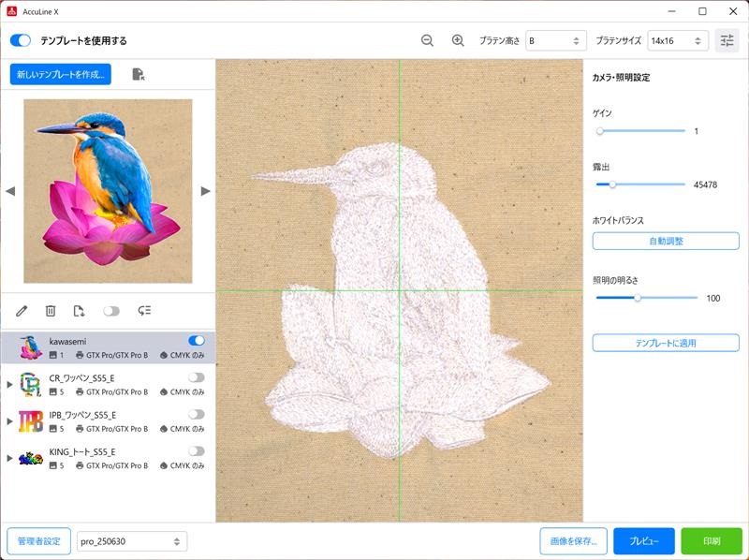Click the exposure value 45478

(706, 184)
